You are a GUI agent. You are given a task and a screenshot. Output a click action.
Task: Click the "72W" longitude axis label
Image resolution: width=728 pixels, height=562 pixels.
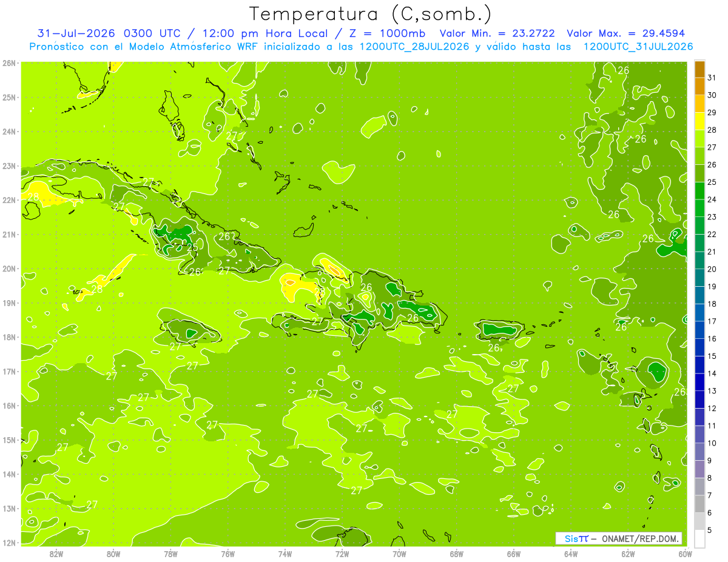[342, 554]
